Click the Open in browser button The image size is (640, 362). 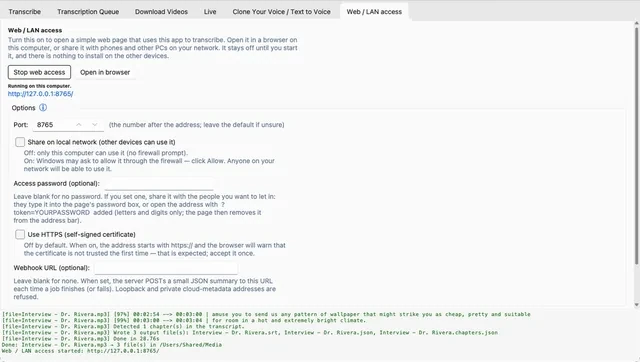105,72
